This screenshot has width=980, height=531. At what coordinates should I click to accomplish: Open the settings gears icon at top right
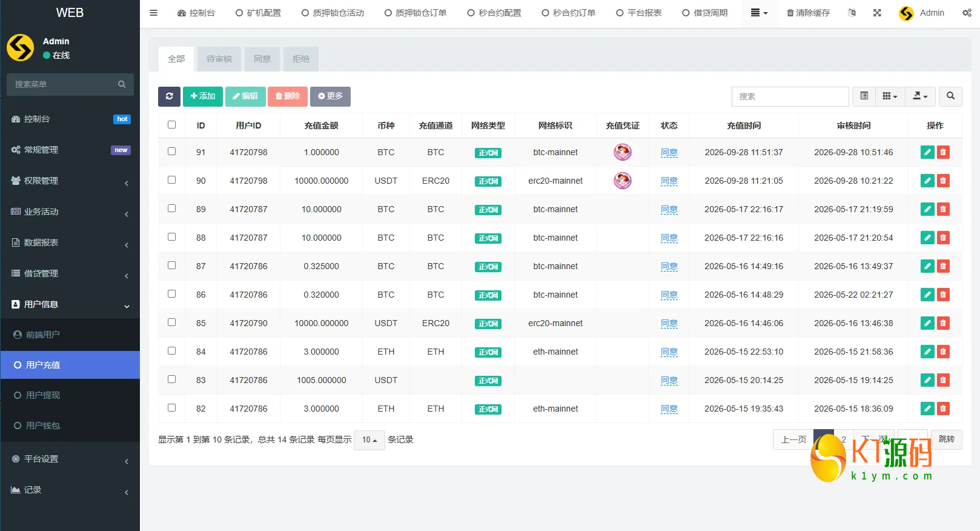pos(967,13)
